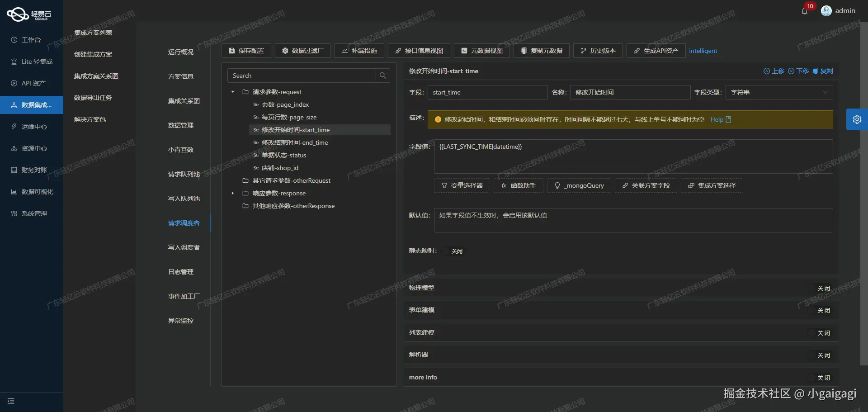
Task: Toggle the 静态映射 switch
Action: pos(453,251)
